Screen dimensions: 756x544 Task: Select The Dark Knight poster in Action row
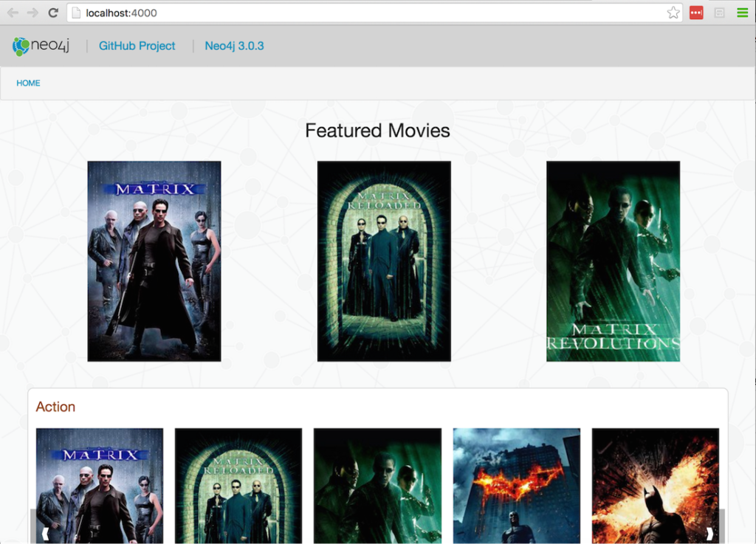coord(516,486)
